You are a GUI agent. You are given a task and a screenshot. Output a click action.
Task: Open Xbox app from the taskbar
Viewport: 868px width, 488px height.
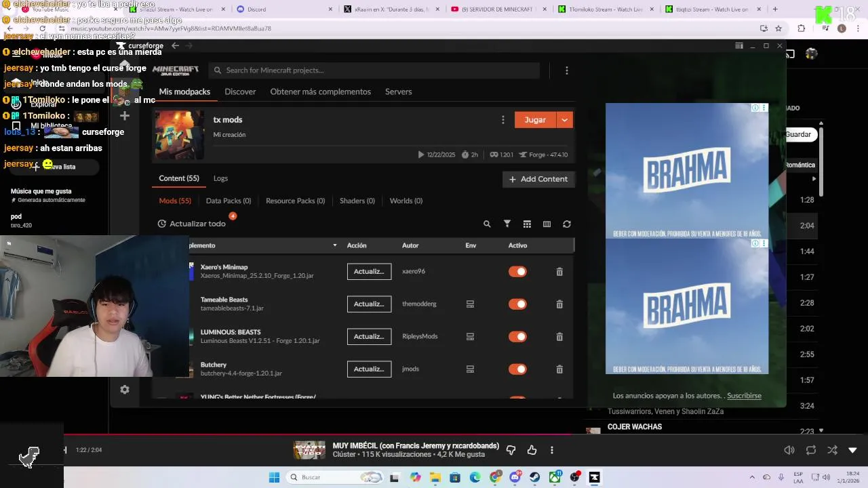click(555, 477)
